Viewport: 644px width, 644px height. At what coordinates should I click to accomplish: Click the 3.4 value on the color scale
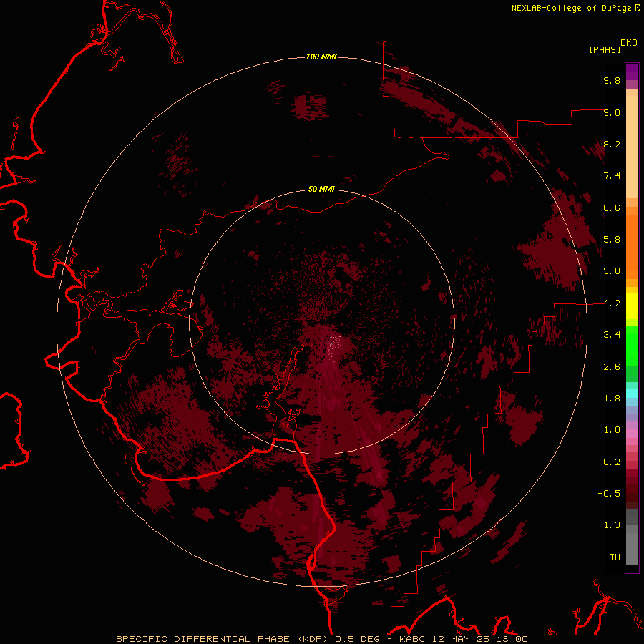point(612,335)
